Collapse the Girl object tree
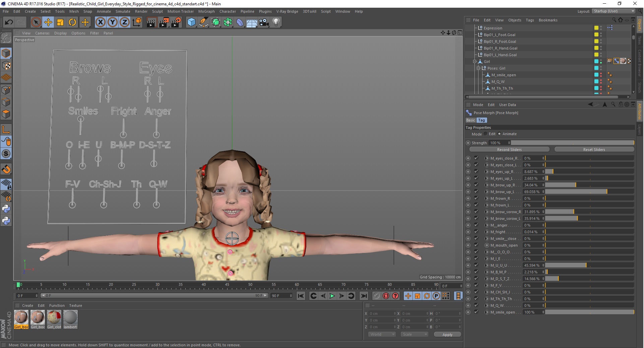The height and width of the screenshot is (348, 644). click(x=474, y=62)
